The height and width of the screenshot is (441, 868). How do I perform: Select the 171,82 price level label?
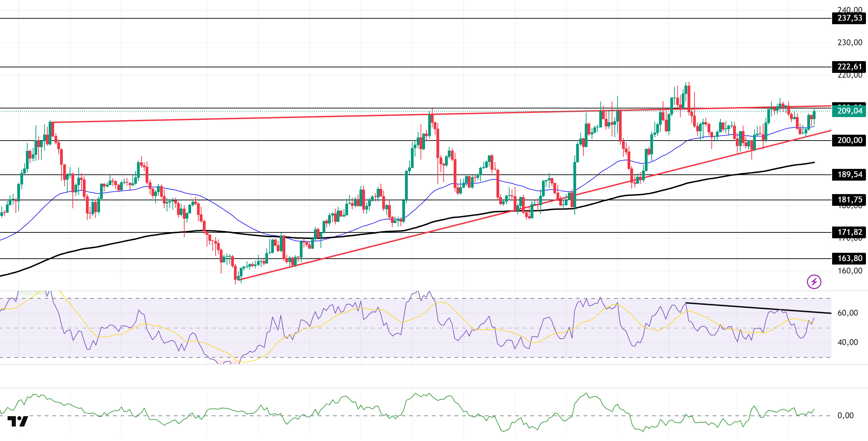point(849,232)
